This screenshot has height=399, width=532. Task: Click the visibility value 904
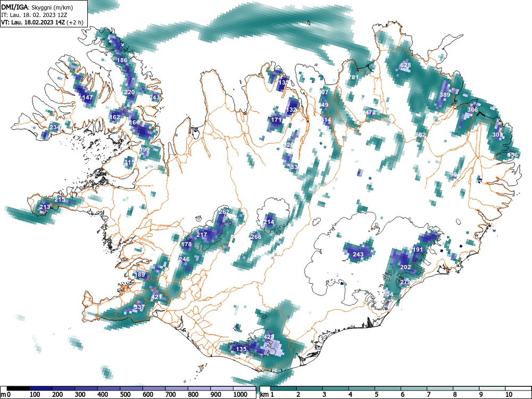click(x=455, y=174)
